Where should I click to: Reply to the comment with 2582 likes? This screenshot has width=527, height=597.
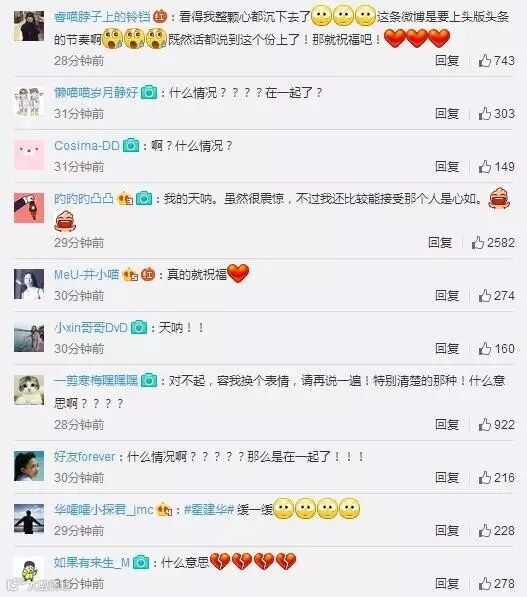(440, 243)
